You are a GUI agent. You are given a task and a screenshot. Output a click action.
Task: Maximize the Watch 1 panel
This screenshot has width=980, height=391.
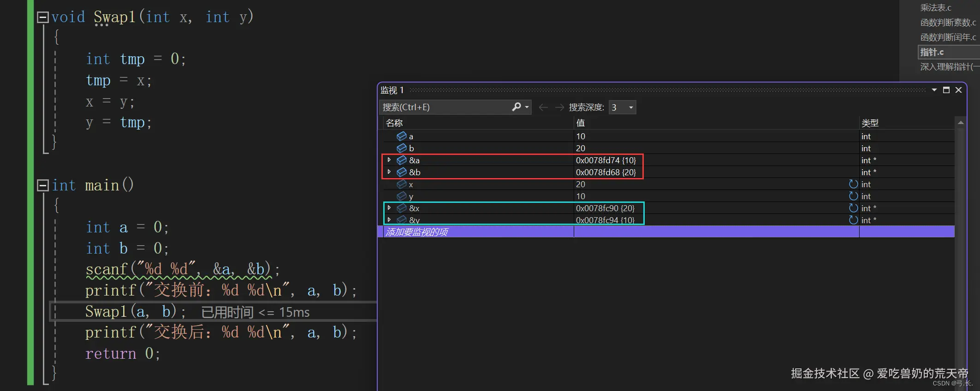pos(946,90)
